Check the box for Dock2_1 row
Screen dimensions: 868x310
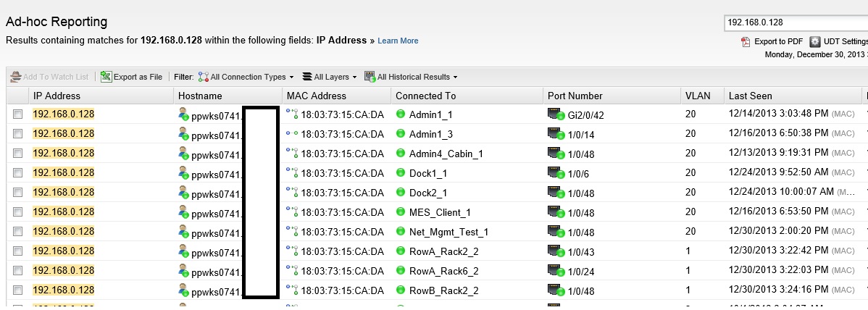pyautogui.click(x=17, y=193)
